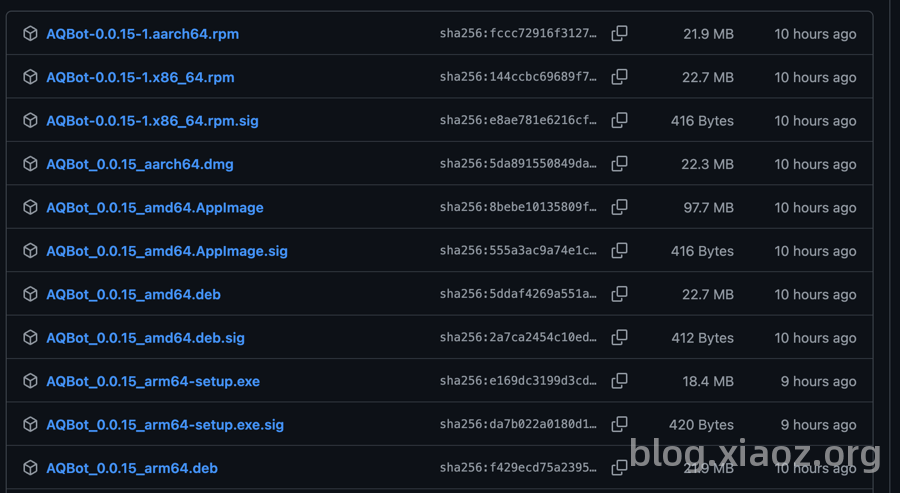The image size is (900, 493).
Task: Copy SHA256 hash for AQBot-0.0.15-1.aarch64.rpm
Action: 619,34
